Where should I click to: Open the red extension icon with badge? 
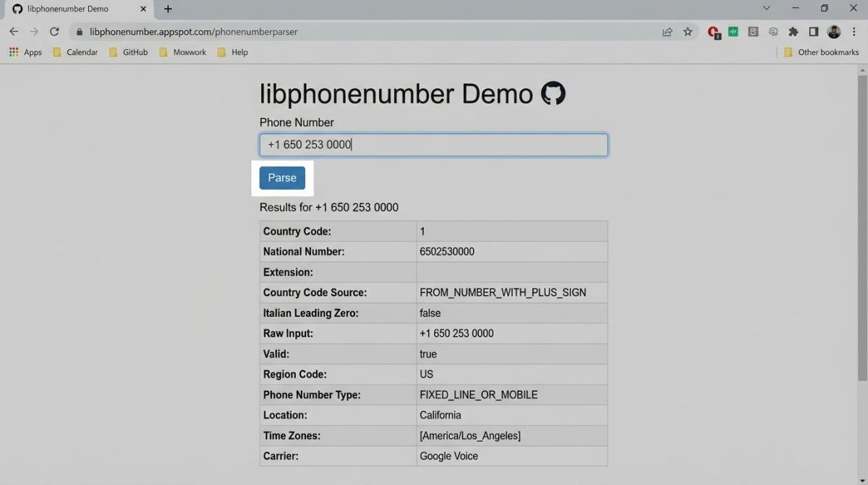[x=713, y=32]
